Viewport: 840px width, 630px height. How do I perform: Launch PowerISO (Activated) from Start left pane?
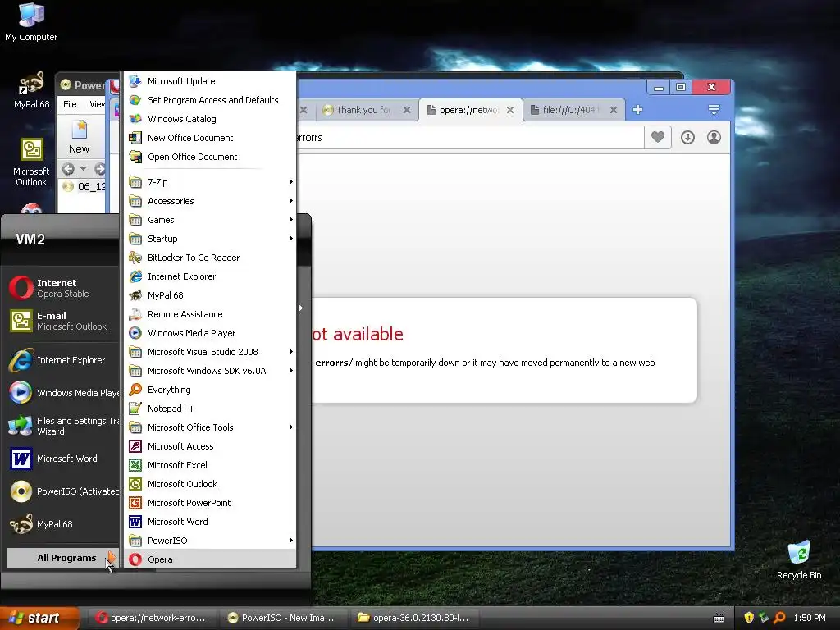coord(62,491)
